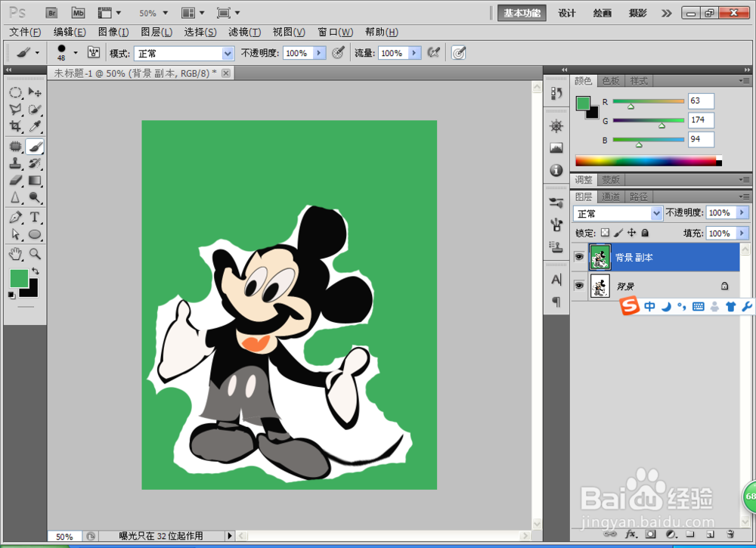Open the 文件(F) menu
Viewport: 756px width, 548px height.
click(25, 33)
